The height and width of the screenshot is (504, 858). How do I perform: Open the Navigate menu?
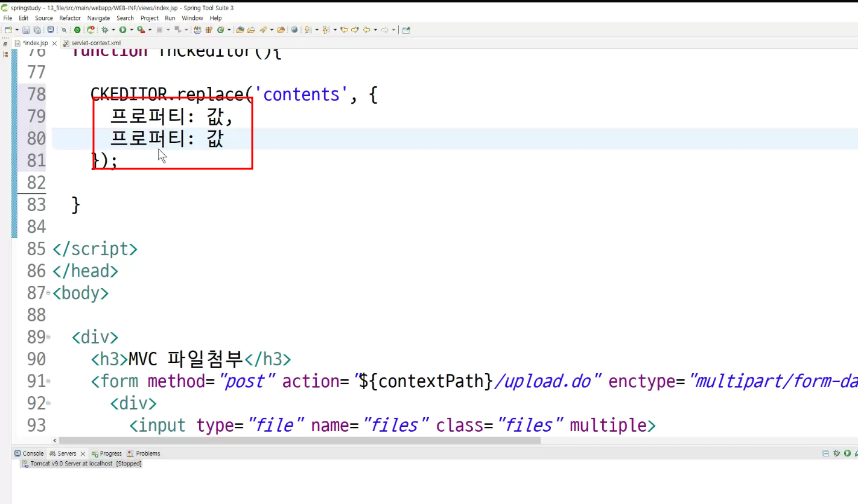pyautogui.click(x=99, y=18)
